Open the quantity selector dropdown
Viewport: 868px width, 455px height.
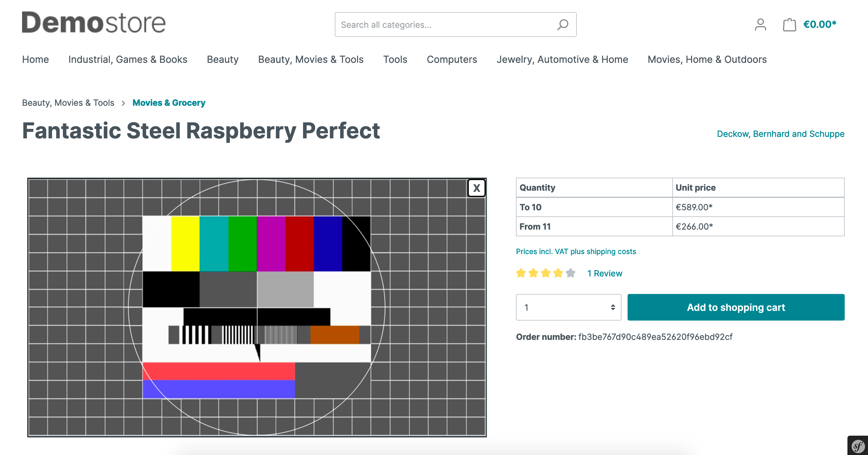[x=569, y=307]
